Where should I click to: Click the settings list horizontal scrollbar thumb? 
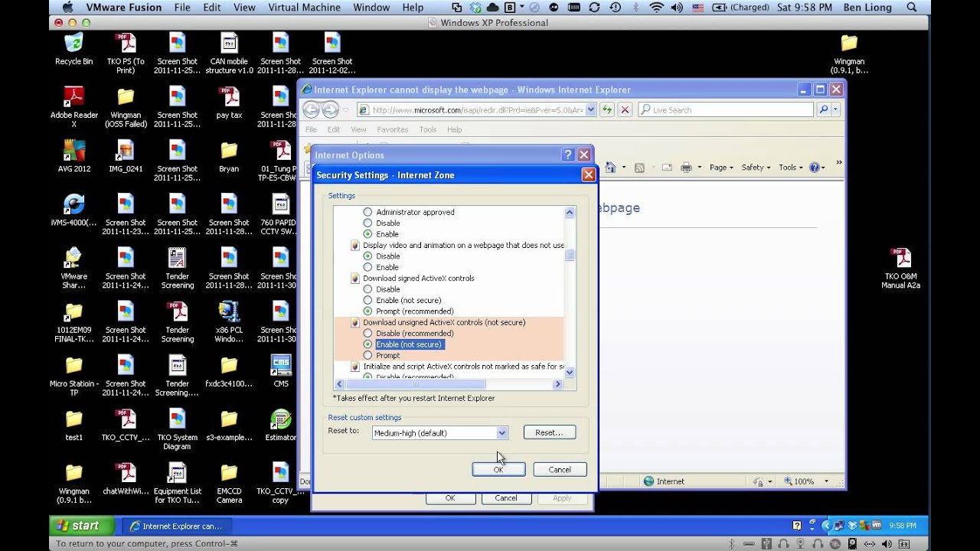[416, 385]
